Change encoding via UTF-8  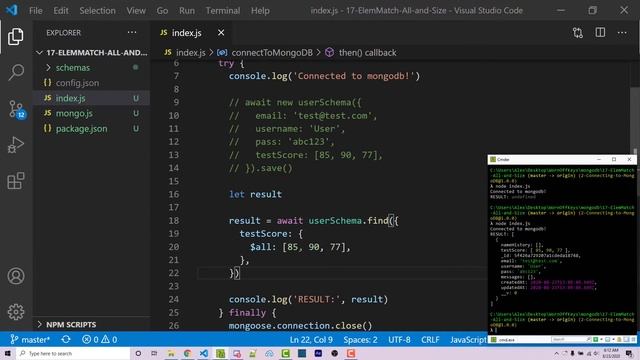(399, 339)
